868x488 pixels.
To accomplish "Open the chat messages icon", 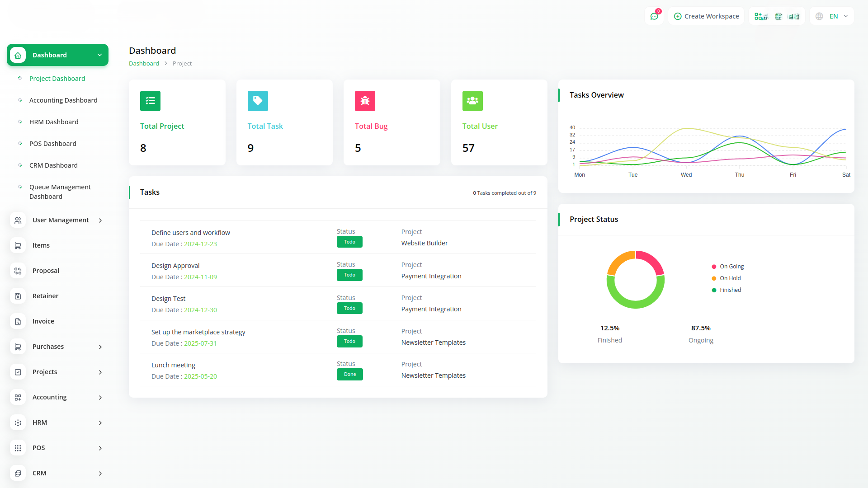I will (654, 16).
